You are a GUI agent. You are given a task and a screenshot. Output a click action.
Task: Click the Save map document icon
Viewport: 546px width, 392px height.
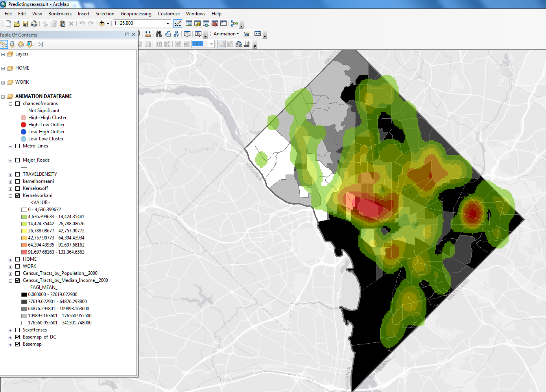(x=26, y=24)
